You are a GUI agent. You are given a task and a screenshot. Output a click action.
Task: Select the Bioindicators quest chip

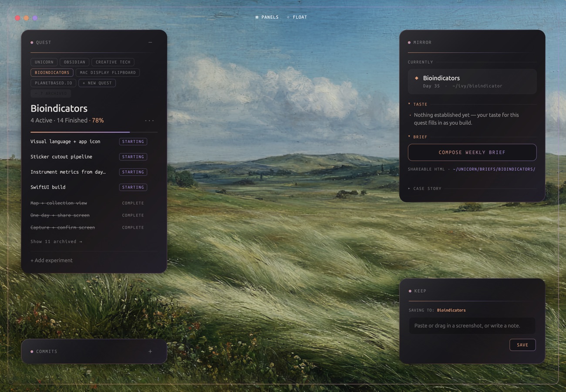pyautogui.click(x=52, y=72)
